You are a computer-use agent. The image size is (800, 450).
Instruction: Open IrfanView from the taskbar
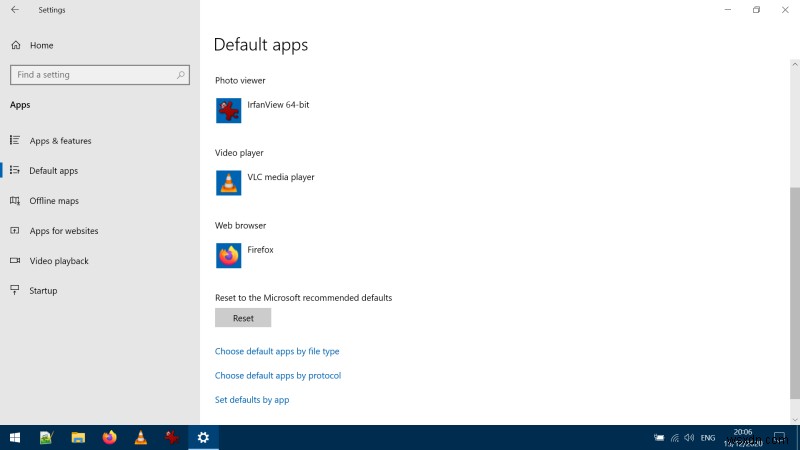tap(172, 438)
